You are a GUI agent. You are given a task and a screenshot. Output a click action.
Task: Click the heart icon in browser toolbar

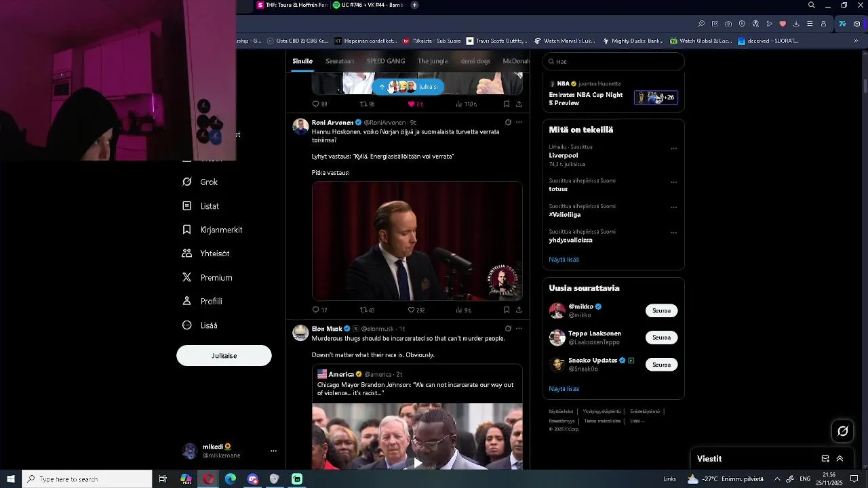[783, 24]
